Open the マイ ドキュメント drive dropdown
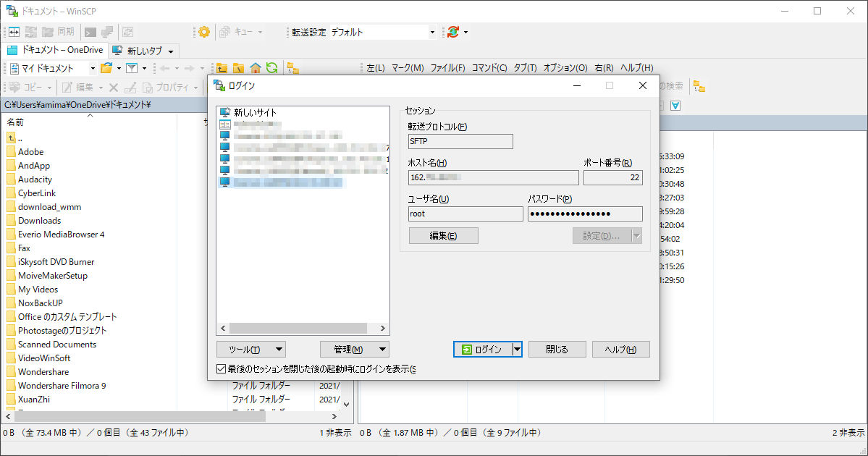 coord(93,68)
